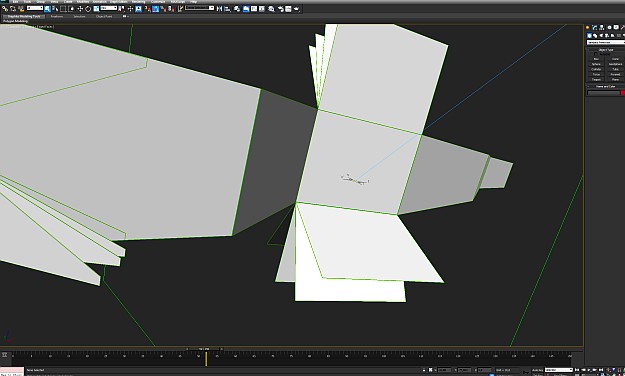Open Named Selection Sets dropdown
Image resolution: width=625 pixels, height=376 pixels.
[x=200, y=8]
